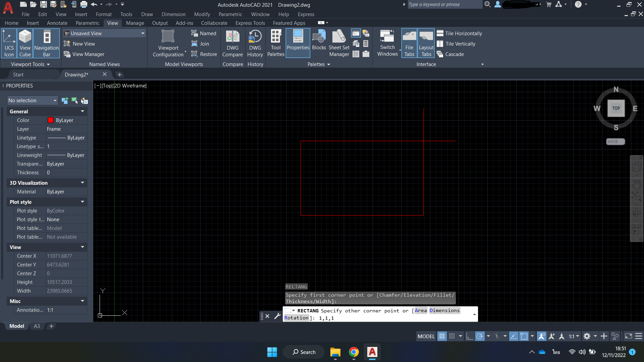Open the Annotate ribbon tab

pos(57,23)
